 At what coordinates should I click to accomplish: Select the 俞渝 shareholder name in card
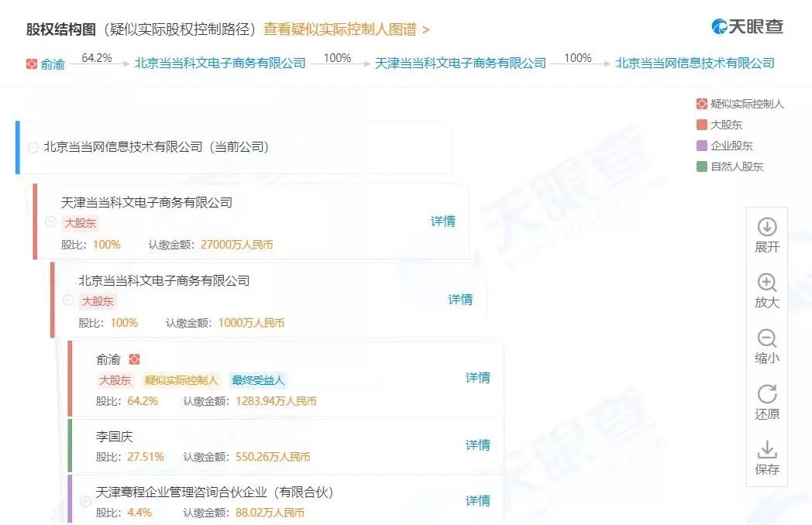point(108,359)
